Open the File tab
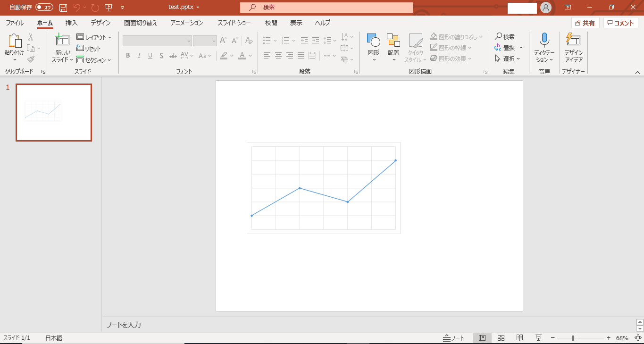Image resolution: width=644 pixels, height=344 pixels. pyautogui.click(x=15, y=23)
